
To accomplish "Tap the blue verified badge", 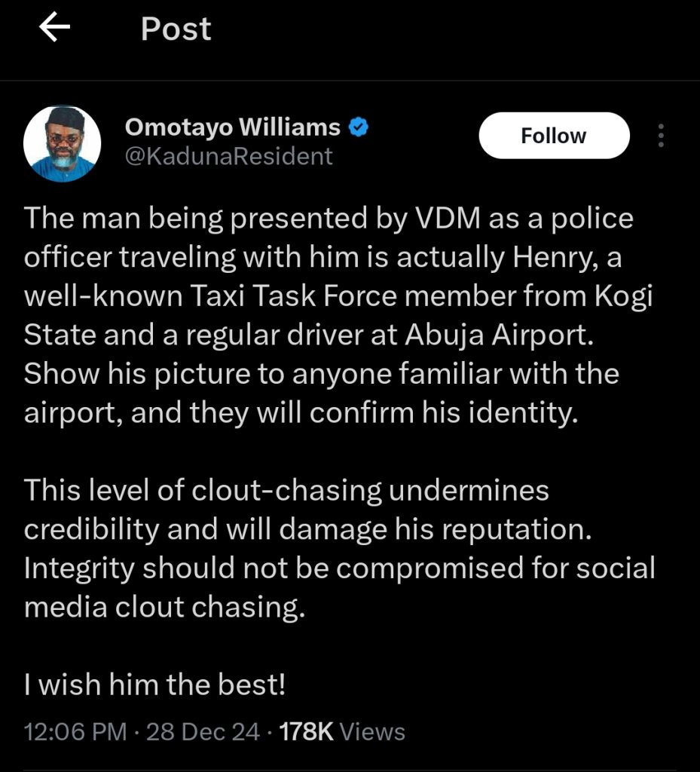I will 359,127.
